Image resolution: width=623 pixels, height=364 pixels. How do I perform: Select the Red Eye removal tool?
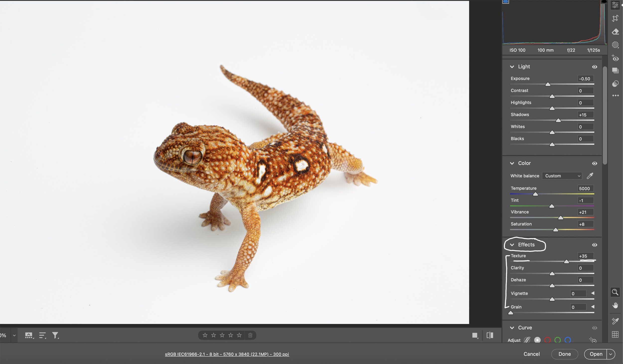pos(615,58)
